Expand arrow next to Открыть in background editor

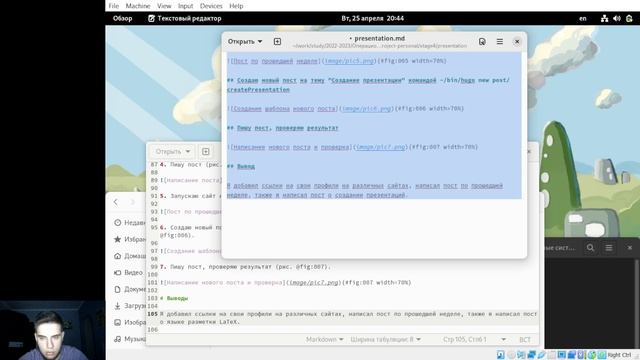point(188,151)
